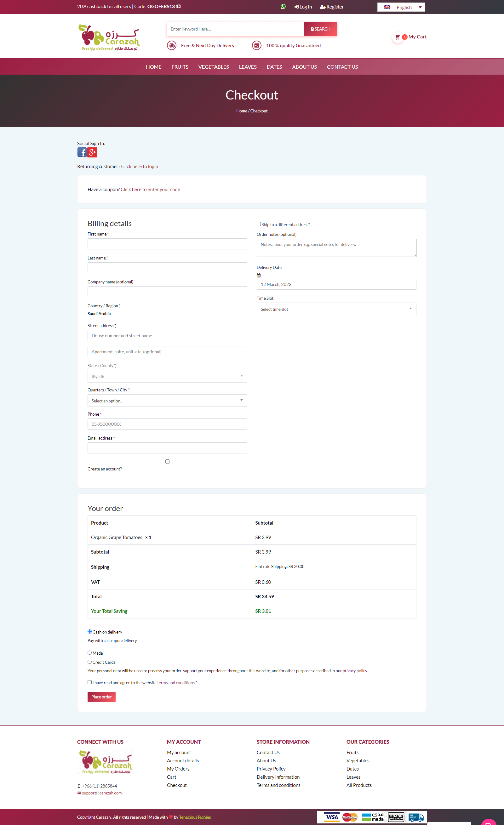Open the Dates menu item
Screen dimensions: 504x825
(x=274, y=67)
